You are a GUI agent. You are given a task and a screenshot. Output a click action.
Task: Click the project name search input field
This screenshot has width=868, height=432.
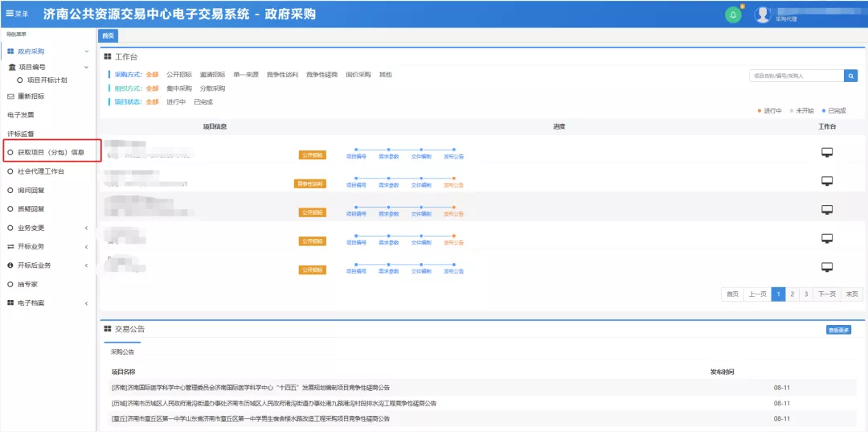click(796, 76)
